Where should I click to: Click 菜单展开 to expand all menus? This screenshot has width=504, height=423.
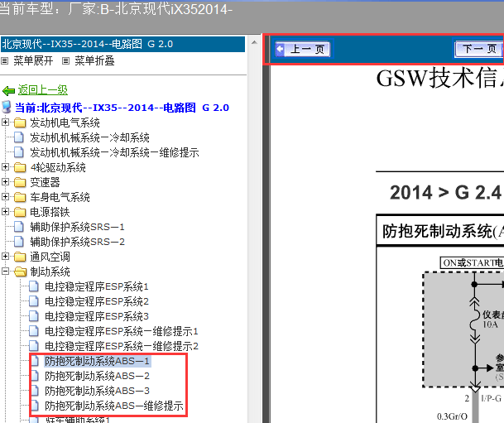33,60
